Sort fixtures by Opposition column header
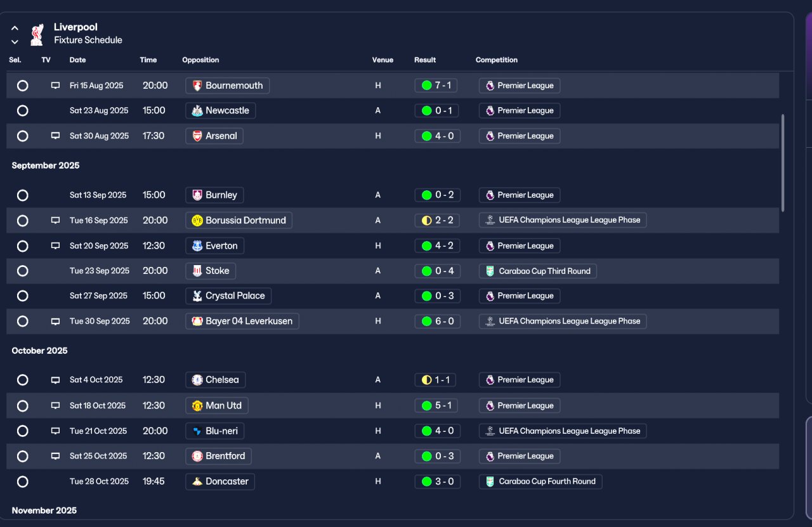The image size is (812, 527). [x=200, y=60]
